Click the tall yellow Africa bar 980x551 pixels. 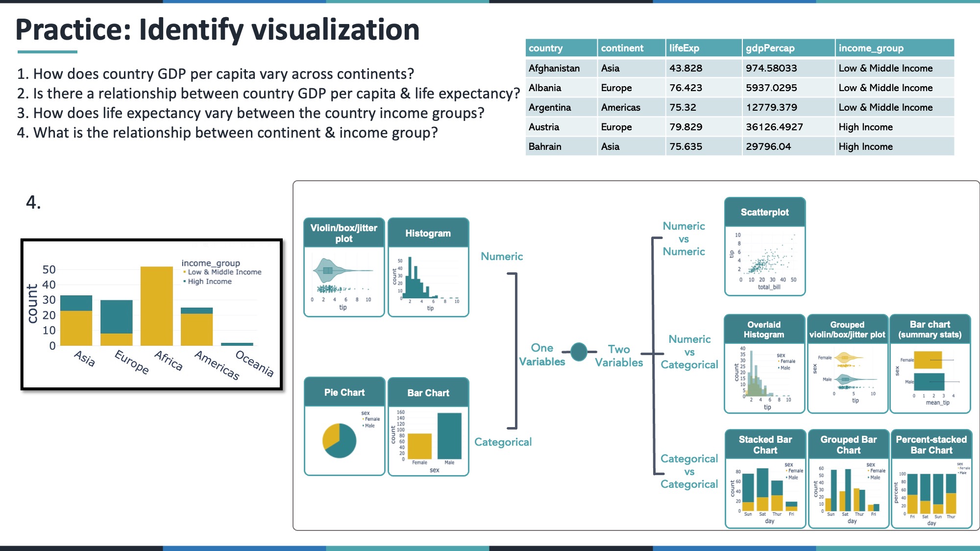[157, 306]
